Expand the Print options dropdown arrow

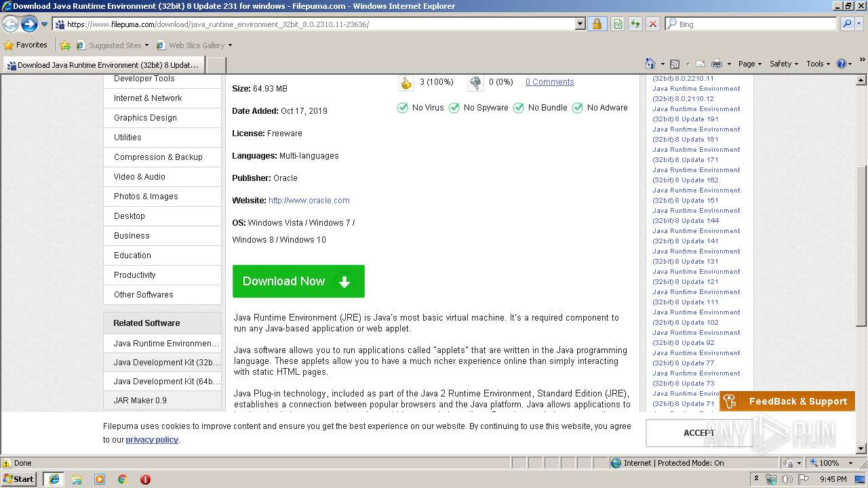pyautogui.click(x=729, y=64)
